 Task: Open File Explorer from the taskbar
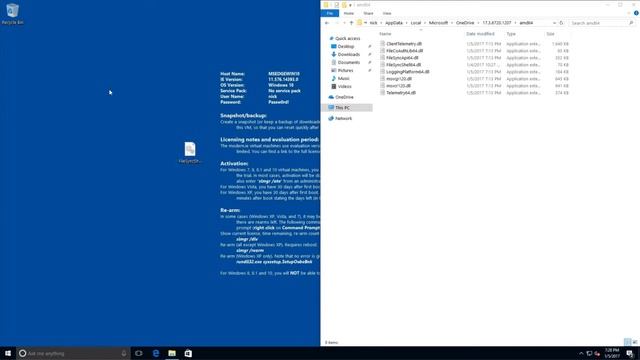(x=172, y=353)
